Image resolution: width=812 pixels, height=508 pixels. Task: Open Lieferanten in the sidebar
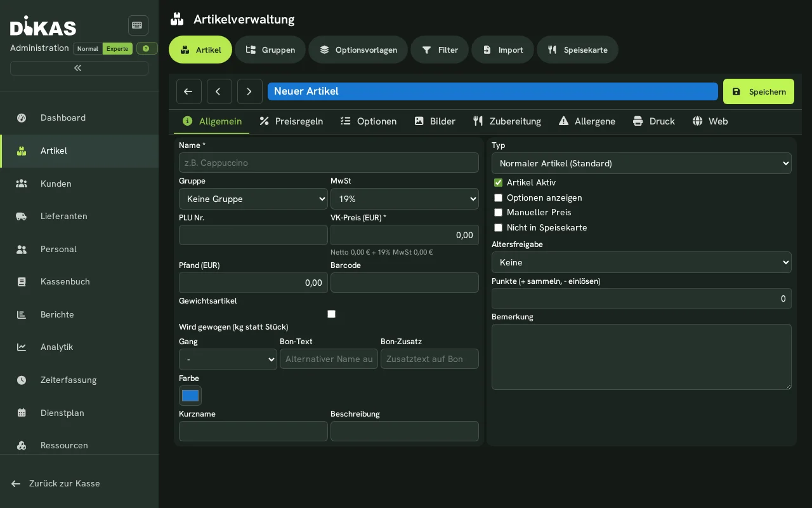79,216
